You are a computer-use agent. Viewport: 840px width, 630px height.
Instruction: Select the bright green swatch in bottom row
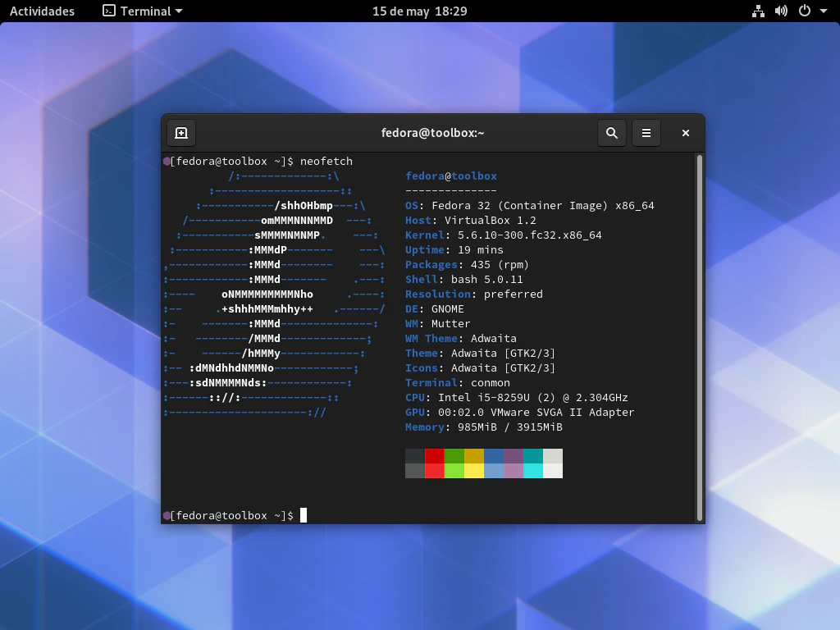454,471
